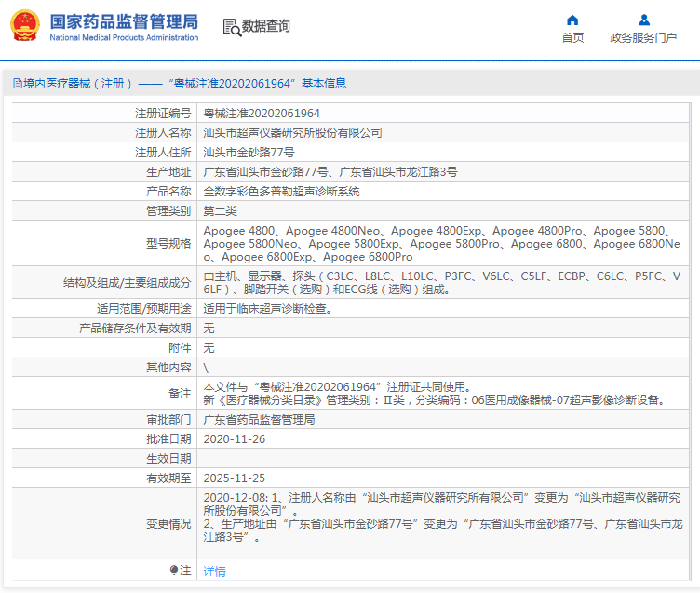Select the 附件 label
The image size is (700, 593).
[x=180, y=348]
